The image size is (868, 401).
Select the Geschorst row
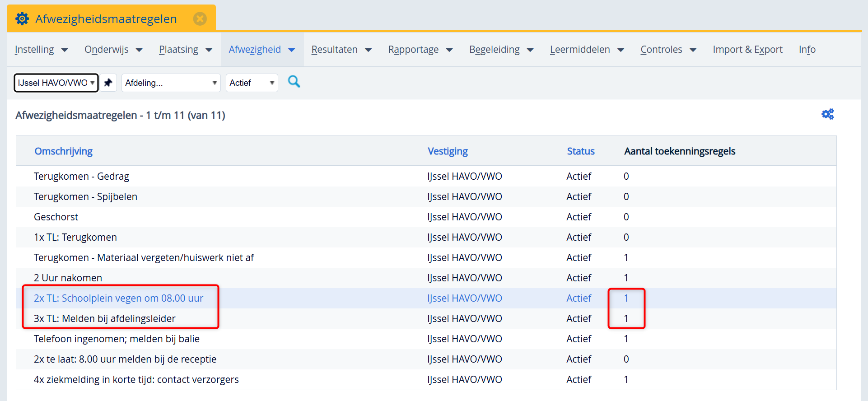[56, 217]
